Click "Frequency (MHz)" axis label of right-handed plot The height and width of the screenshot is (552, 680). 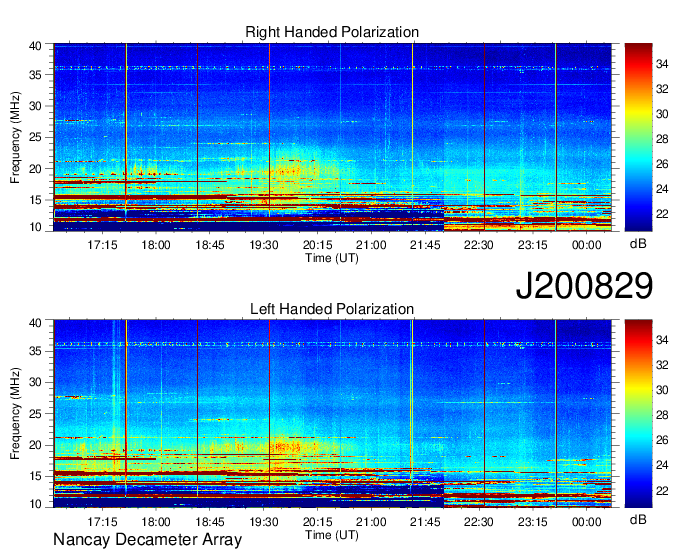click(15, 137)
